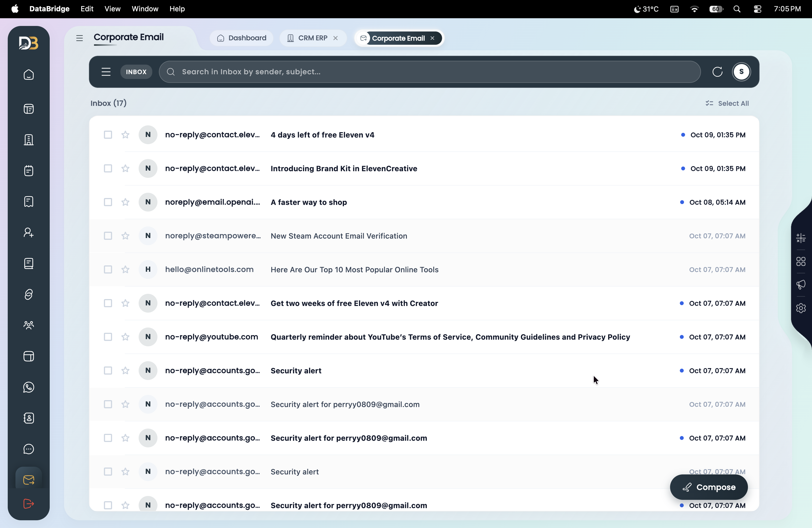Open the 'A faster way to shop' email

(x=424, y=202)
